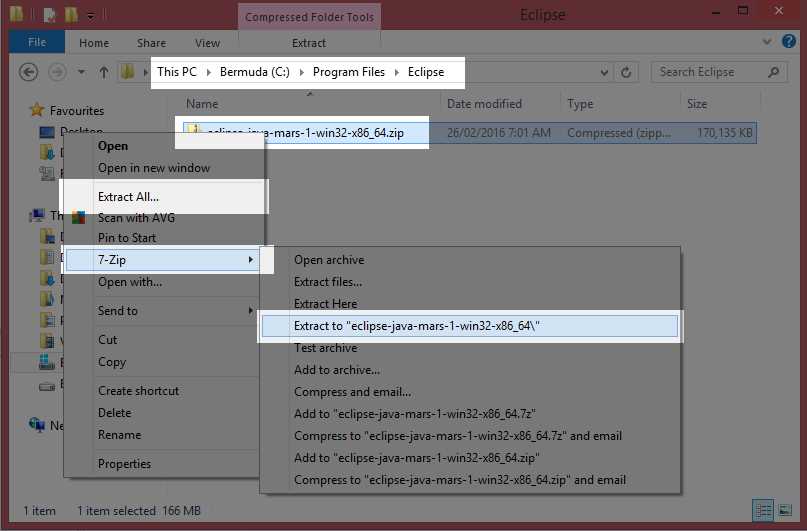Expand breadcrumb arrow after This PC
The width and height of the screenshot is (807, 531).
208,72
